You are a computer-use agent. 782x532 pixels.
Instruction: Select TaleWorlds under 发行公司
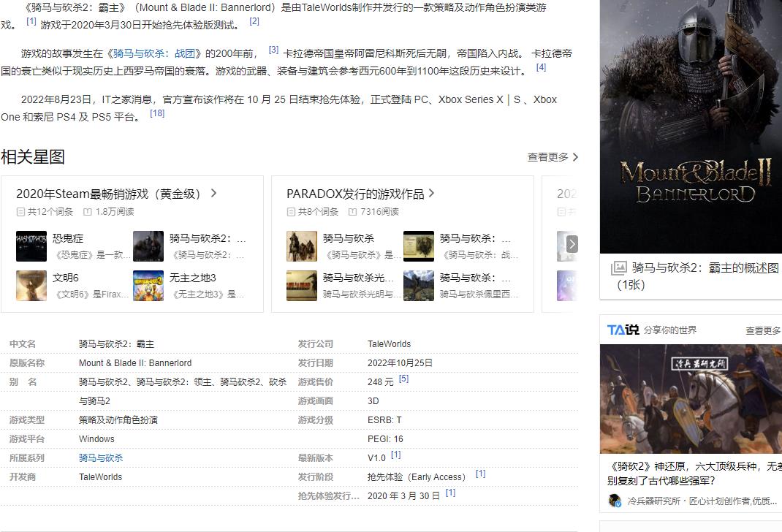[389, 344]
